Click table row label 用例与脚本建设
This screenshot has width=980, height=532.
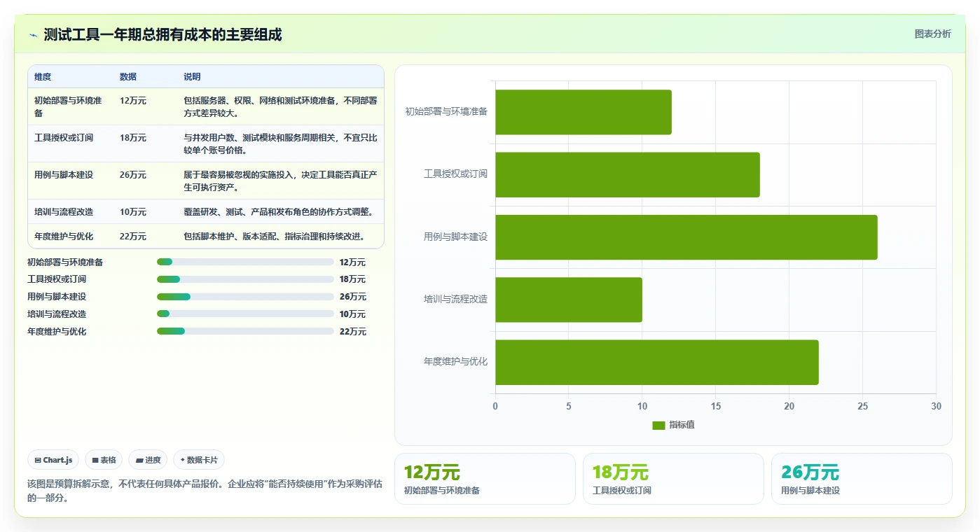point(64,175)
